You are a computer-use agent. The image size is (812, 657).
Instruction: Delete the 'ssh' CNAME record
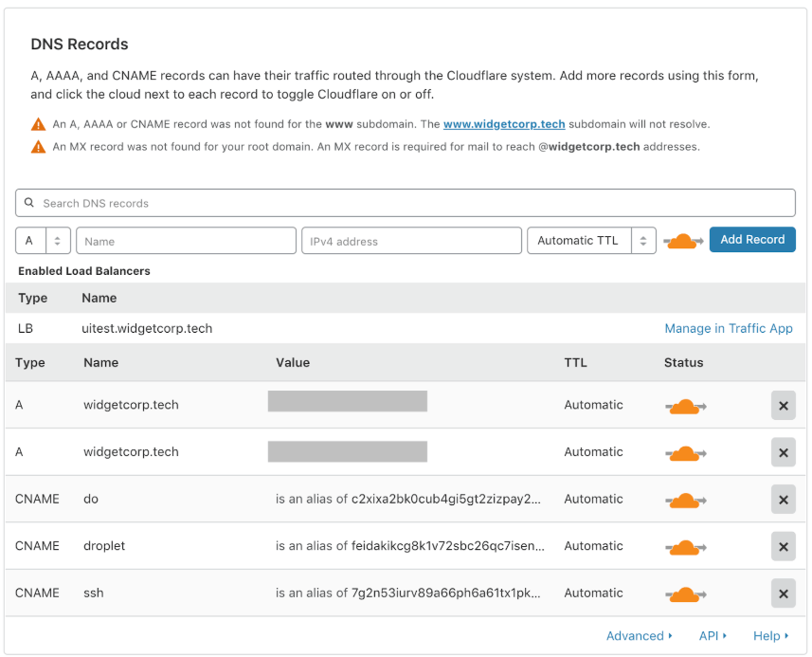tap(783, 593)
